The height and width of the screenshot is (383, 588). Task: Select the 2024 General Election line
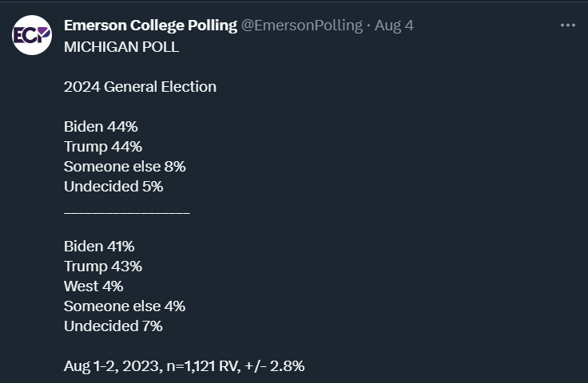tap(140, 87)
